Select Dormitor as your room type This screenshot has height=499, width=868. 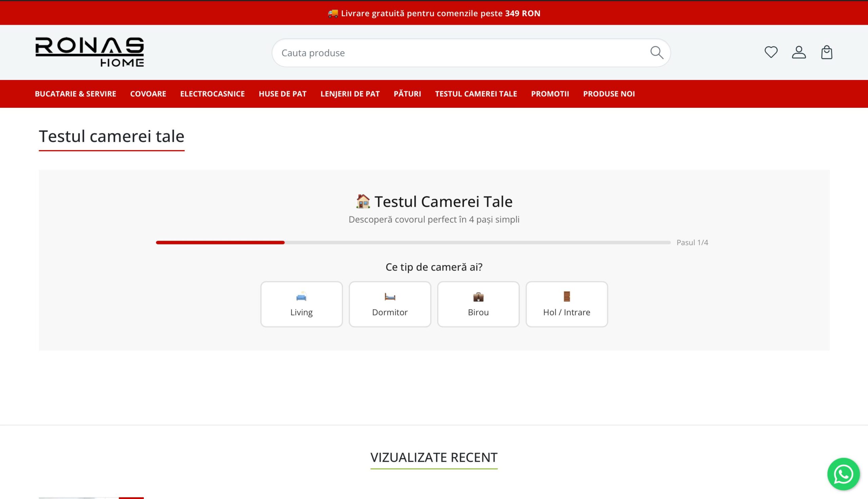[x=390, y=312]
